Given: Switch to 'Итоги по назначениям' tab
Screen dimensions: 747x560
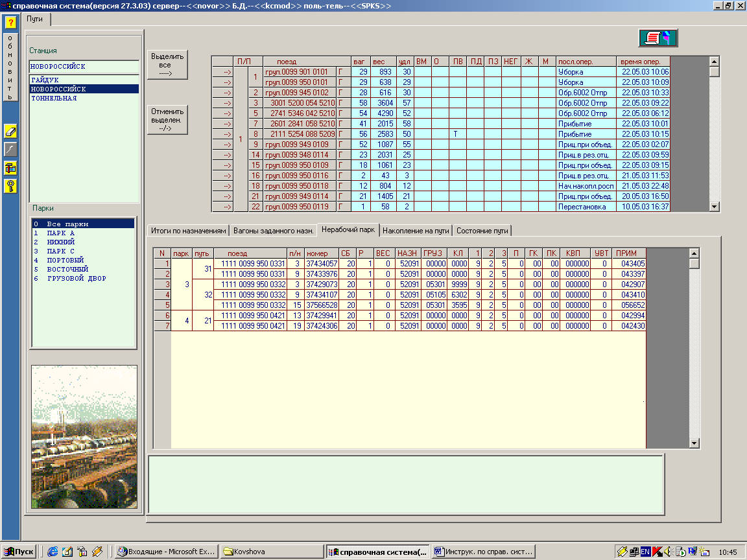Looking at the screenshot, I should pyautogui.click(x=188, y=231).
